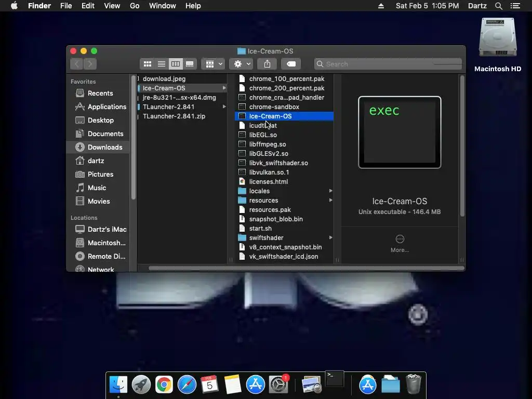
Task: Select the Ice-Cream-OS executable file
Action: pyautogui.click(x=284, y=116)
